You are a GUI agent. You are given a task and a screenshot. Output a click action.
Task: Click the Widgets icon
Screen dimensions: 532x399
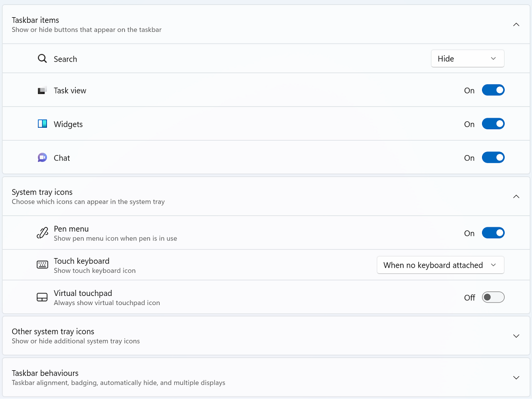click(42, 124)
